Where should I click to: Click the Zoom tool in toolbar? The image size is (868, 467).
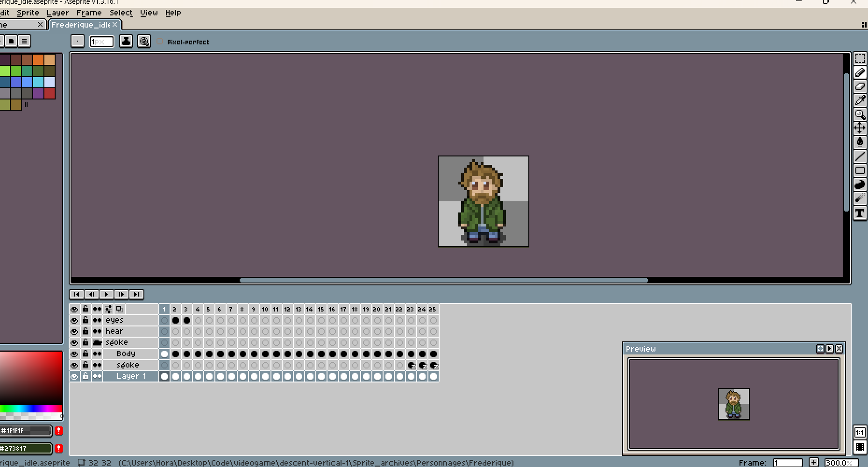pos(860,114)
